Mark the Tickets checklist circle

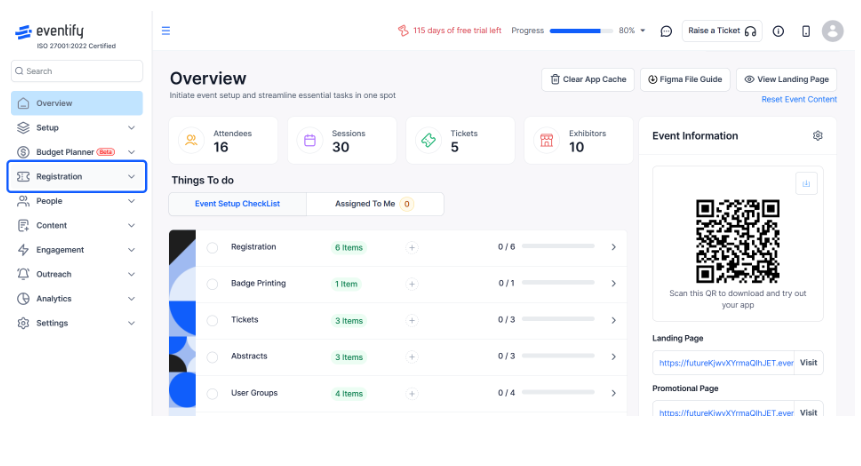(212, 321)
